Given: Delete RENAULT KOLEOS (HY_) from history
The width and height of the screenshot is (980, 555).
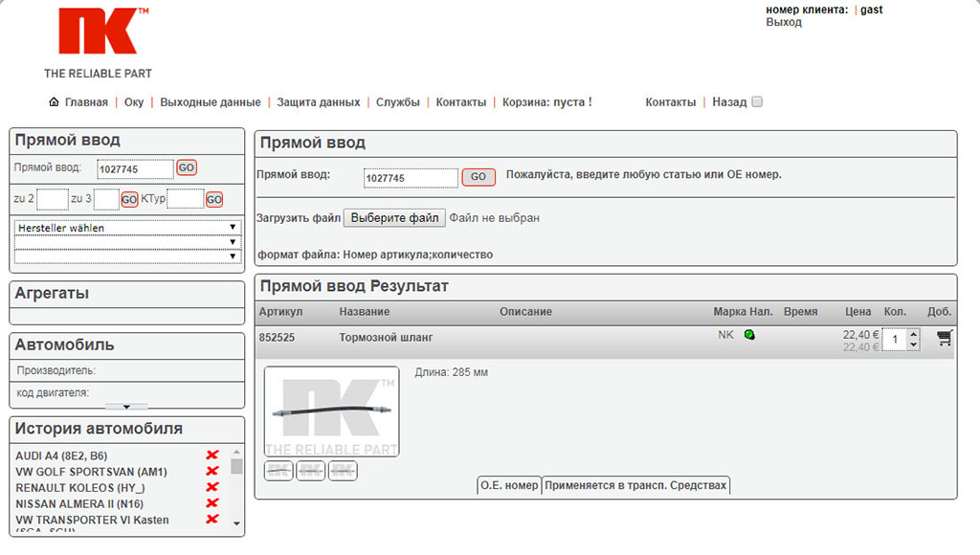Looking at the screenshot, I should (x=212, y=487).
